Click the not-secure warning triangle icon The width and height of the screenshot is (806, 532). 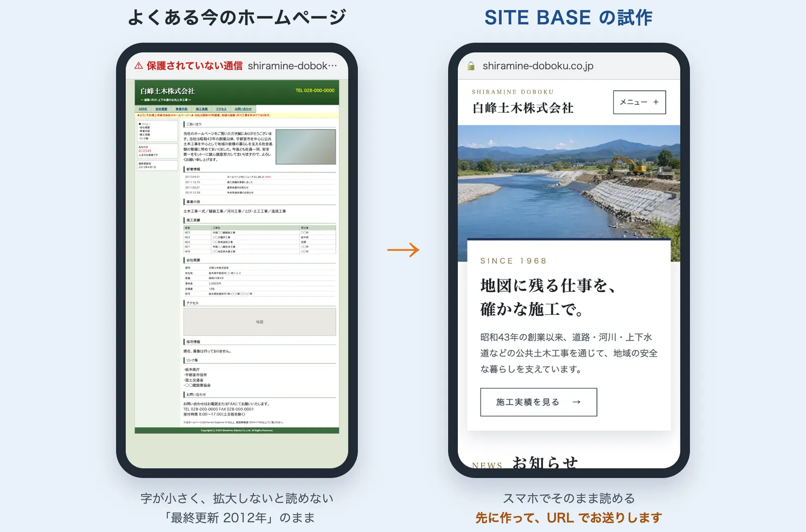point(139,65)
